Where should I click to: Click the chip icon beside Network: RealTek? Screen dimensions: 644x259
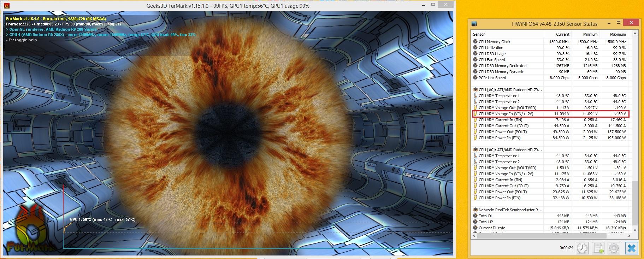pyautogui.click(x=475, y=210)
